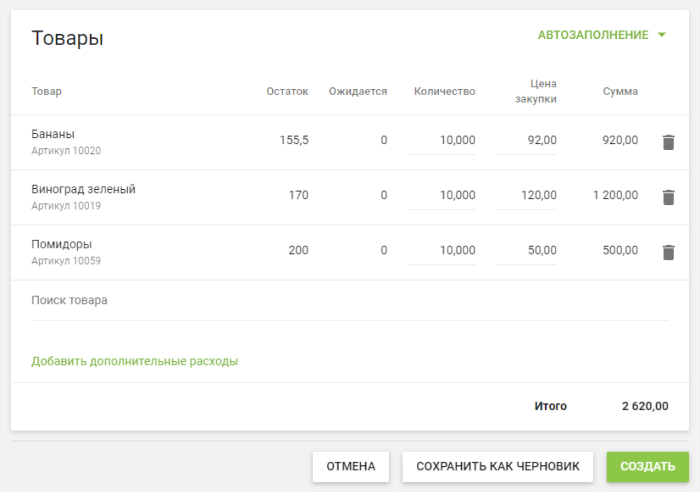Image resolution: width=700 pixels, height=492 pixels.
Task: Open the Автозаполнение menu
Action: coord(593,35)
